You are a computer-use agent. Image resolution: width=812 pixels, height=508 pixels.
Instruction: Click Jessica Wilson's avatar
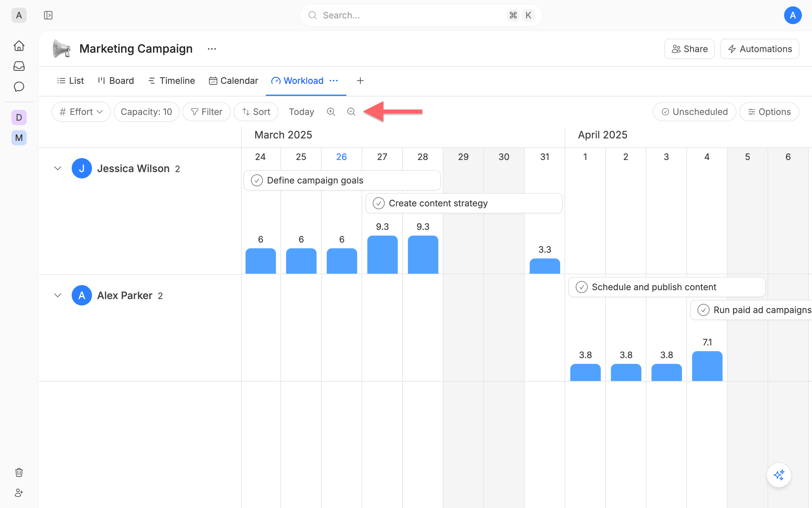pyautogui.click(x=82, y=168)
